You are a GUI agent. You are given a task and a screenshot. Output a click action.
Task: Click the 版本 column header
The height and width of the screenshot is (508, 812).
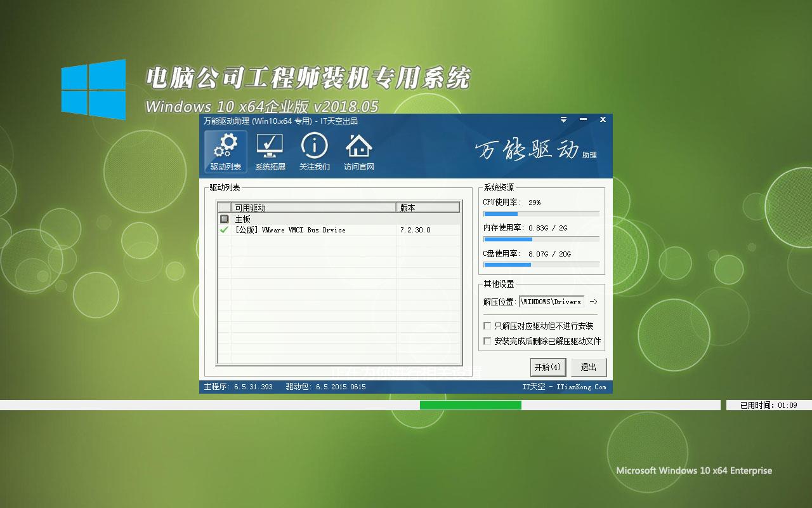click(428, 208)
